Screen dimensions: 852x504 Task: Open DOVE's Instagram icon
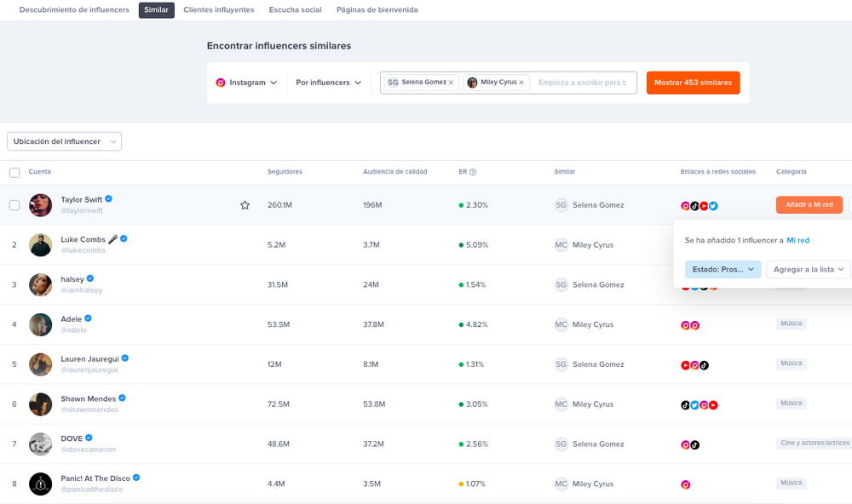(x=685, y=444)
